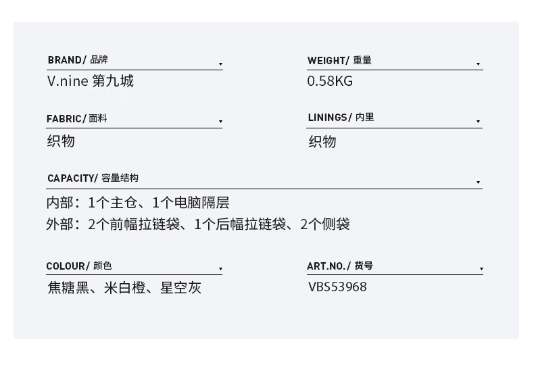Select the ART.NO. / 货号 heading
The height and width of the screenshot is (392, 534).
(340, 266)
